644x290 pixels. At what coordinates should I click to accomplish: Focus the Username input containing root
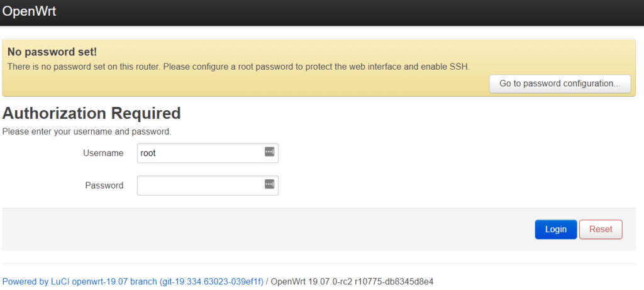pos(208,153)
